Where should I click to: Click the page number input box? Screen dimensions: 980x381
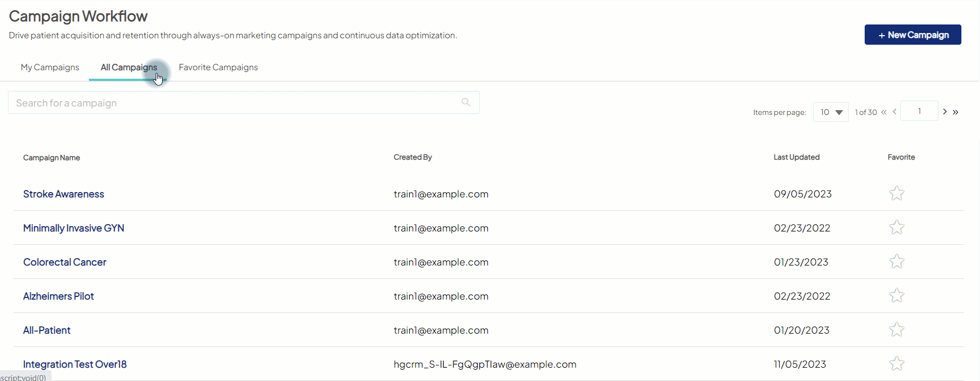click(x=919, y=111)
